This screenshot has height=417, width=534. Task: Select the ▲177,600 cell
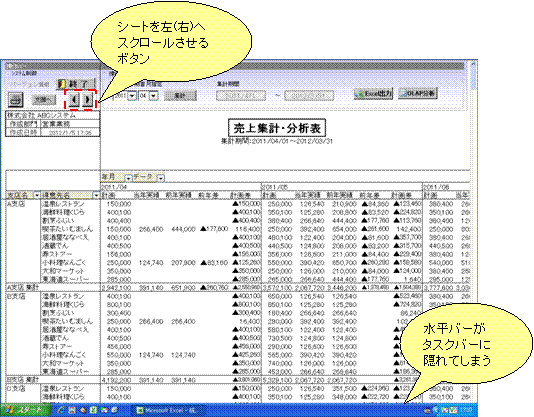pos(214,229)
